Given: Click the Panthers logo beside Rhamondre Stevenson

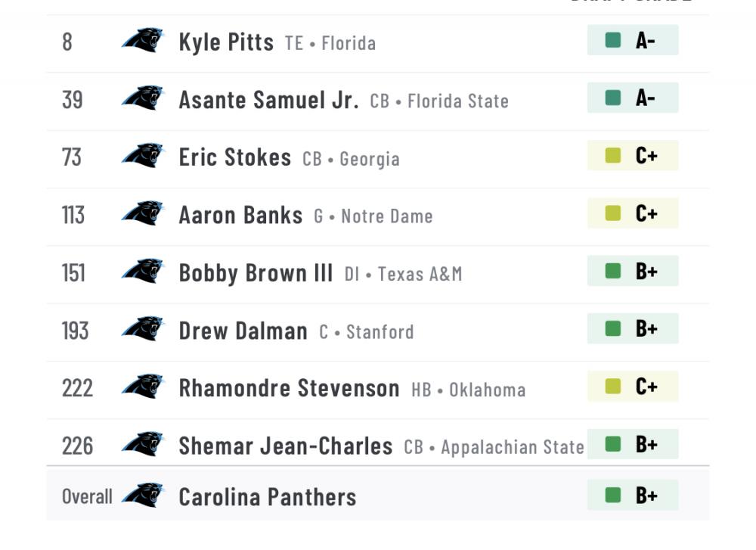Looking at the screenshot, I should click(143, 387).
